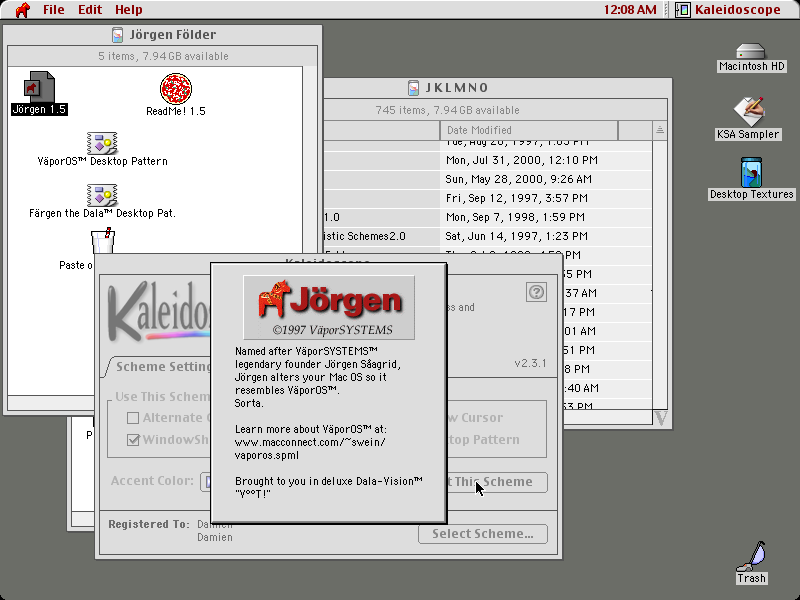800x600 pixels.
Task: Select the Desktop Textures jar icon
Action: tap(751, 172)
